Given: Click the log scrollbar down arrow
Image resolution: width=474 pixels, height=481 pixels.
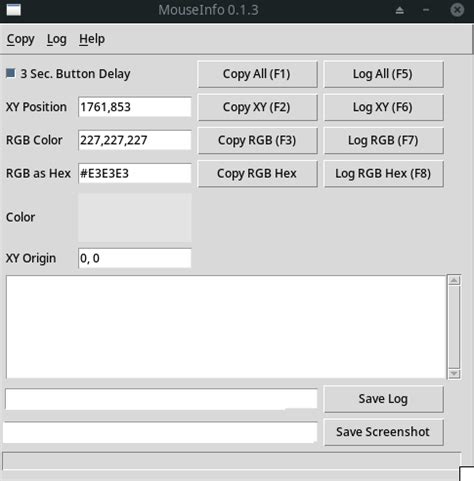Looking at the screenshot, I should (x=454, y=374).
